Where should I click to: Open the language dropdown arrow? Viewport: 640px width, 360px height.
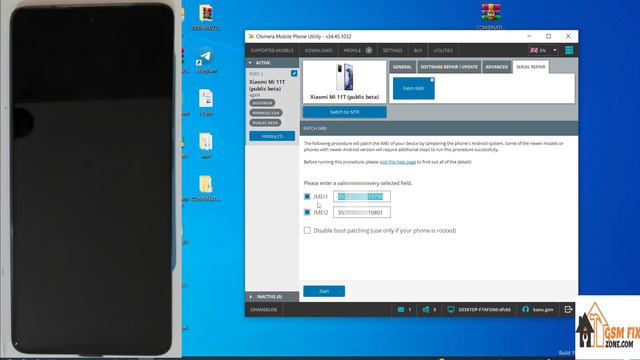tap(555, 50)
